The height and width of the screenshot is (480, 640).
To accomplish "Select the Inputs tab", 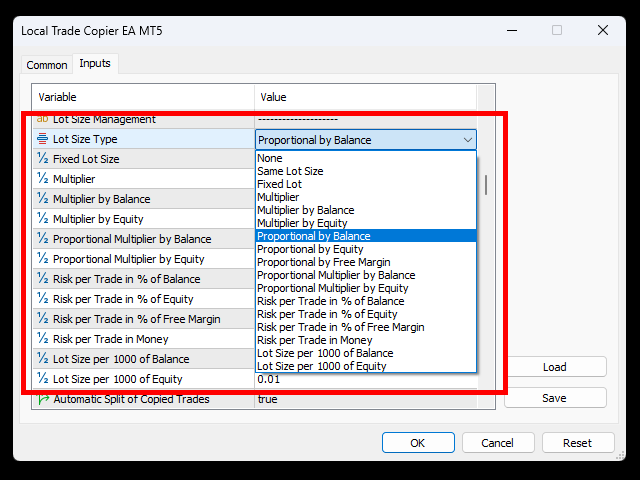I will point(95,63).
